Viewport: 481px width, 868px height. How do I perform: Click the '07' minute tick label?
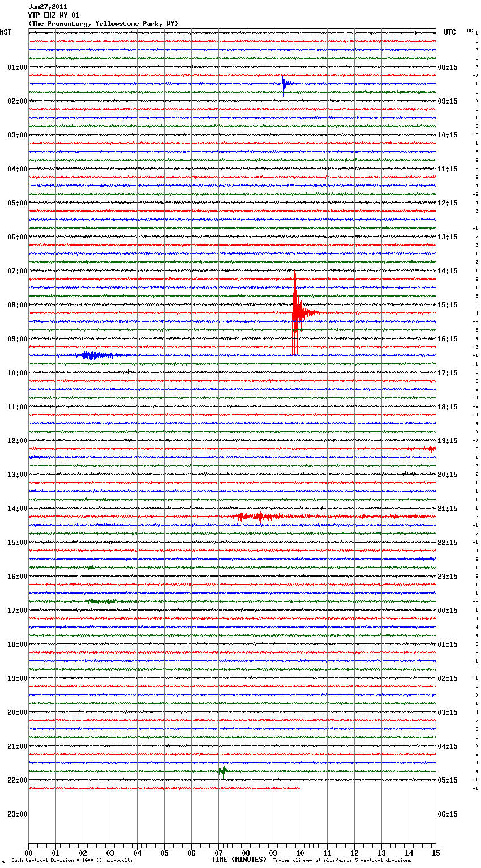pyautogui.click(x=218, y=853)
